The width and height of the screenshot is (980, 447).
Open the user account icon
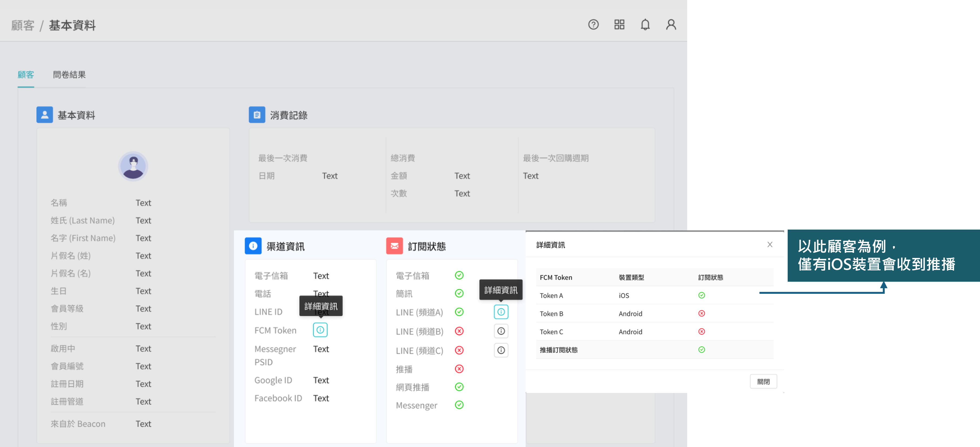671,24
